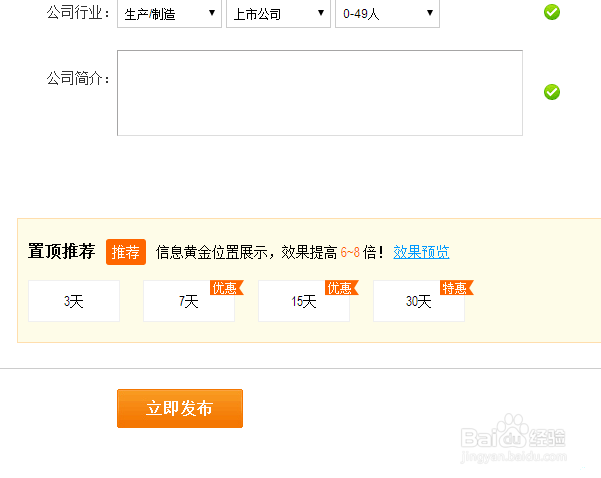
Task: Click the 置顶推荐 heading text
Action: click(x=61, y=251)
